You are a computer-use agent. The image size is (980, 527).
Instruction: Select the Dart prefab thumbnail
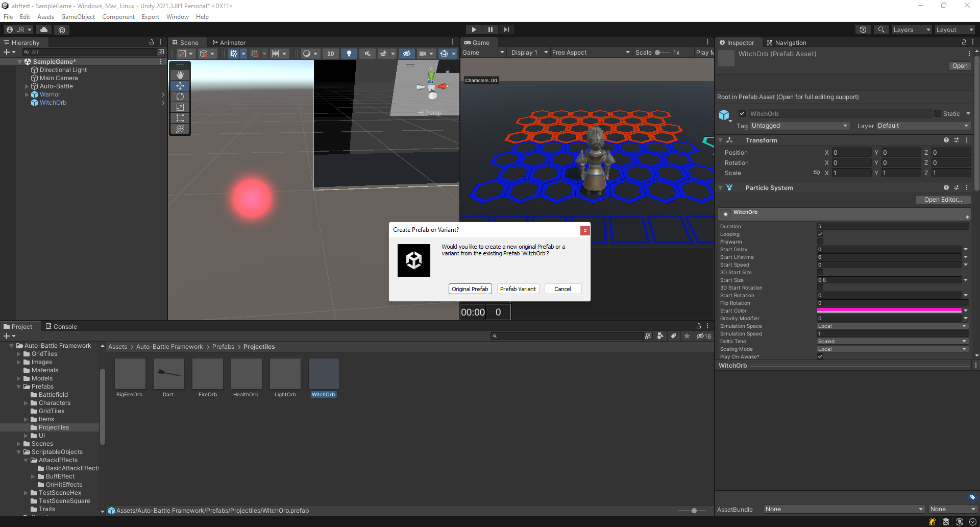point(168,374)
